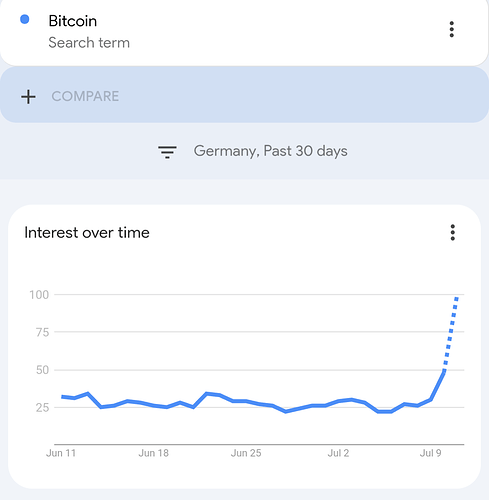Click the 25 value axis label
This screenshot has width=489, height=500.
(42, 407)
